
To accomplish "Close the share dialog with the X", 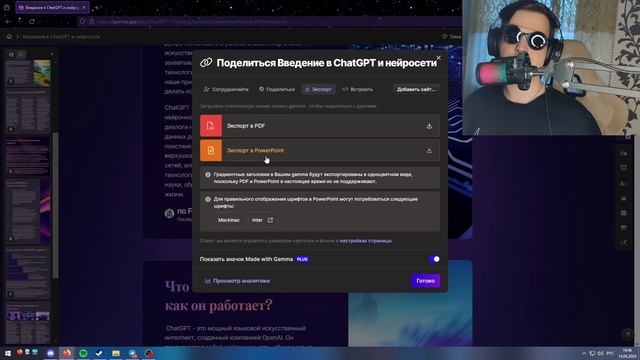I will pyautogui.click(x=439, y=58).
